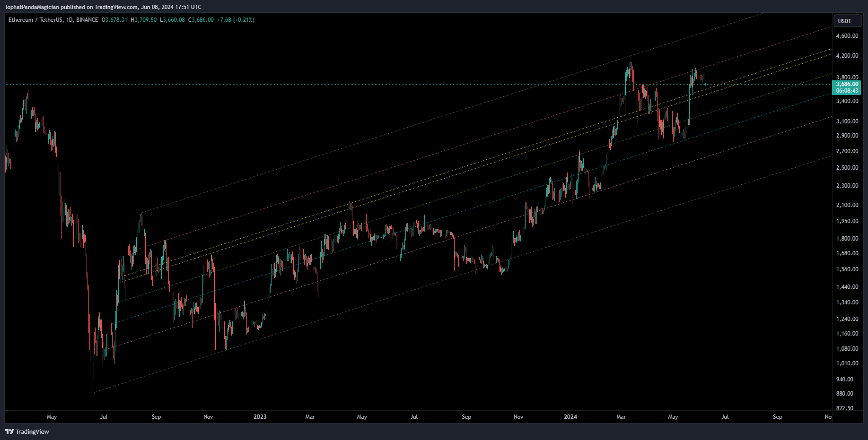Click the 3,100.00 price axis label

pos(847,121)
